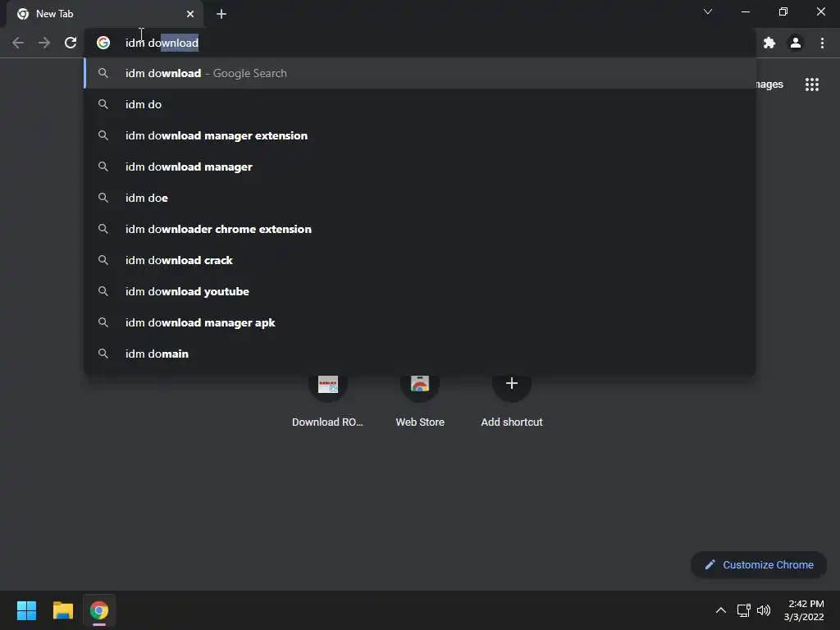Click Customize Chrome button

pos(759,564)
